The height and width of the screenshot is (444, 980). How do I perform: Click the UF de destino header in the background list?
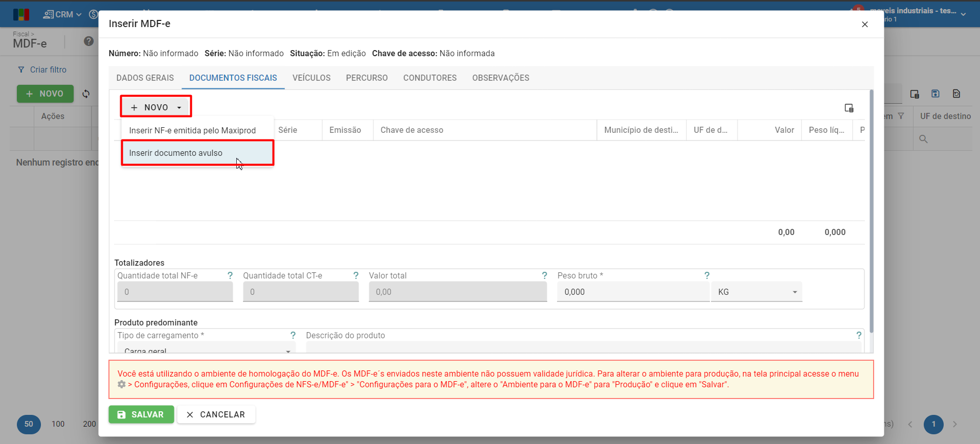point(946,116)
